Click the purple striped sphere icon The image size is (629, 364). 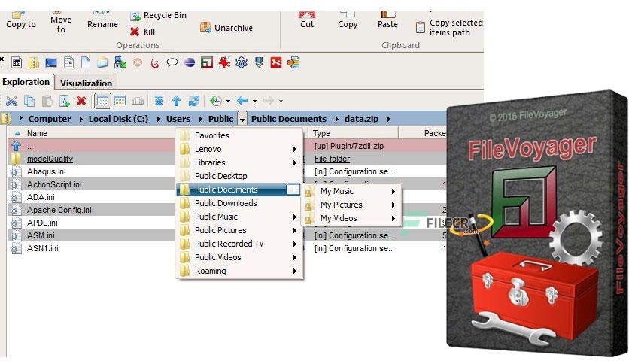pos(190,62)
